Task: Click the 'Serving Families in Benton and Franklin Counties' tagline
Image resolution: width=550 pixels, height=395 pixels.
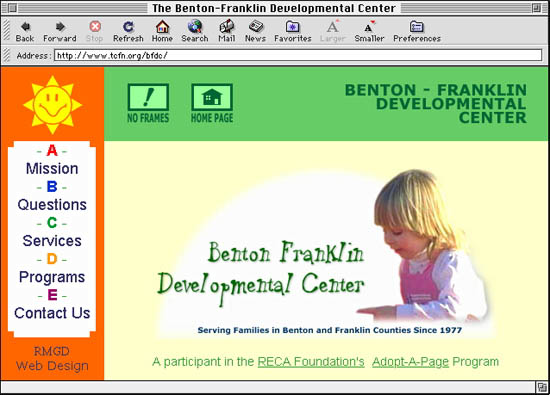Action: 329,330
